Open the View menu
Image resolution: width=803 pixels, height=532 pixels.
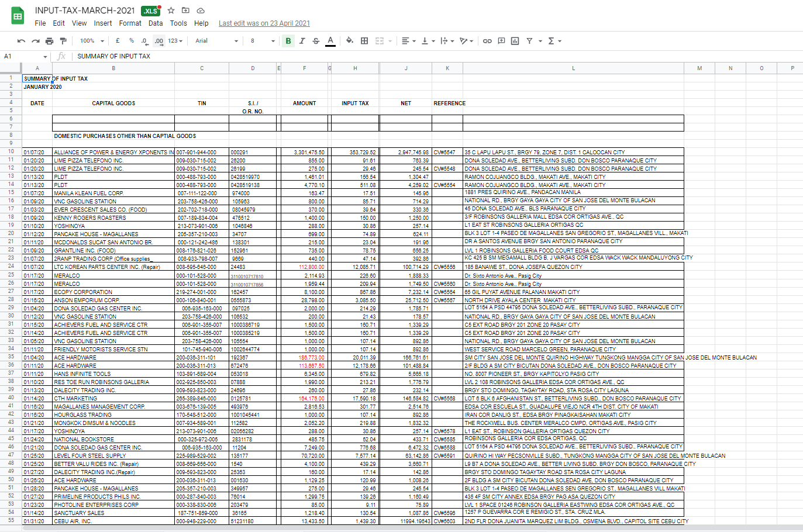point(80,23)
